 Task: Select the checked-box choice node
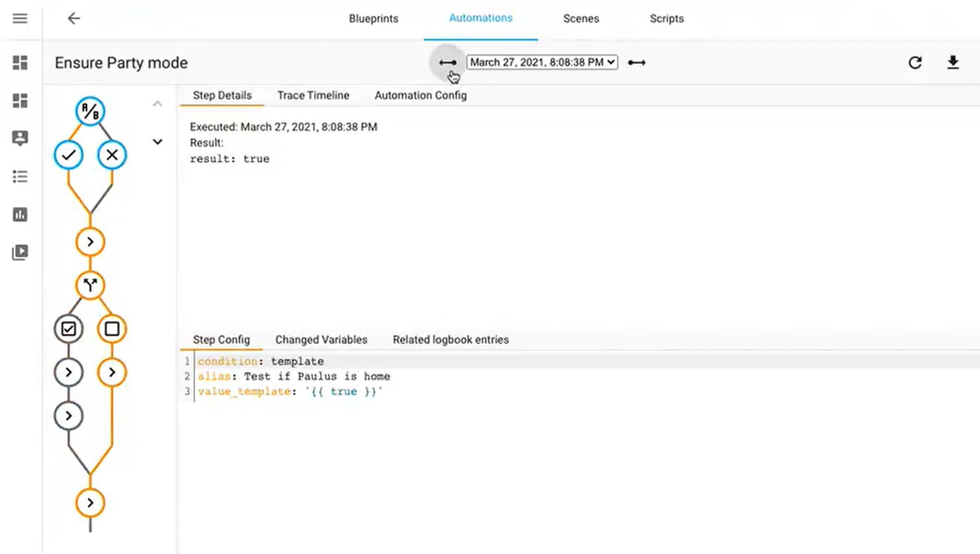[69, 329]
